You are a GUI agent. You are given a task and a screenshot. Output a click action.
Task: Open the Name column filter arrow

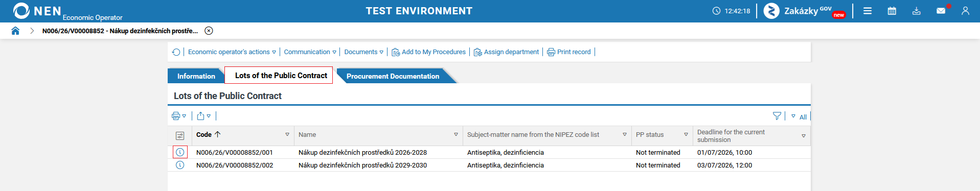click(456, 135)
